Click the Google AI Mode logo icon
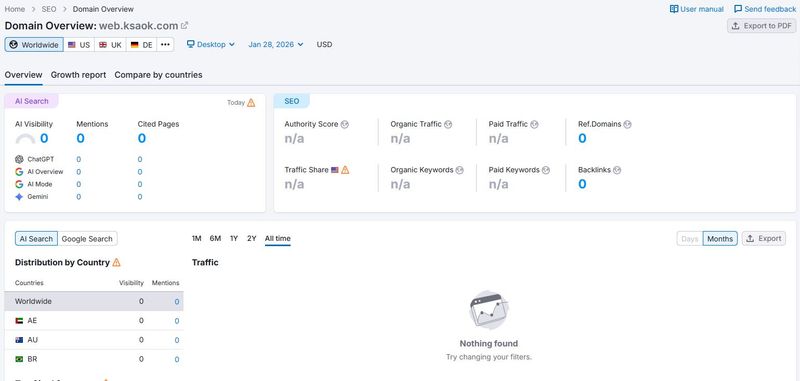This screenshot has width=800, height=381. point(19,184)
